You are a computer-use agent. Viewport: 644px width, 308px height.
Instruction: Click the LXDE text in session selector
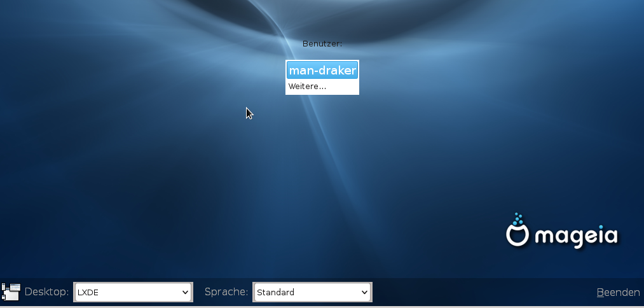(x=88, y=293)
